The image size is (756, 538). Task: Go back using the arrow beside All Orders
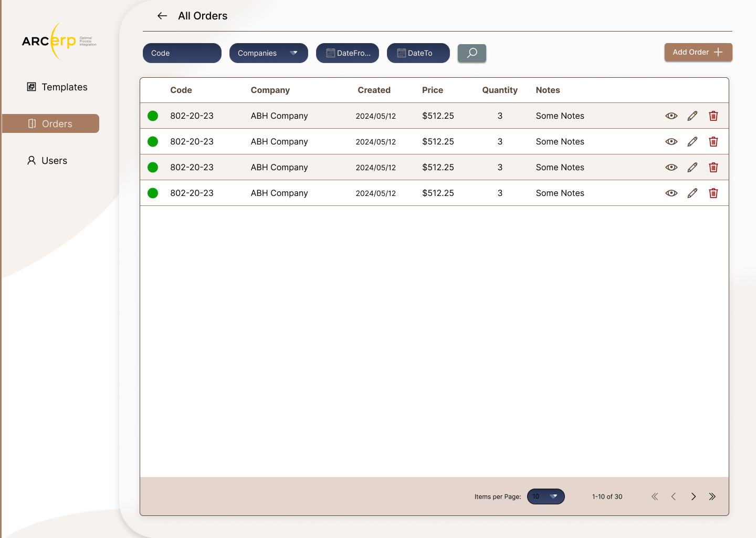[162, 16]
